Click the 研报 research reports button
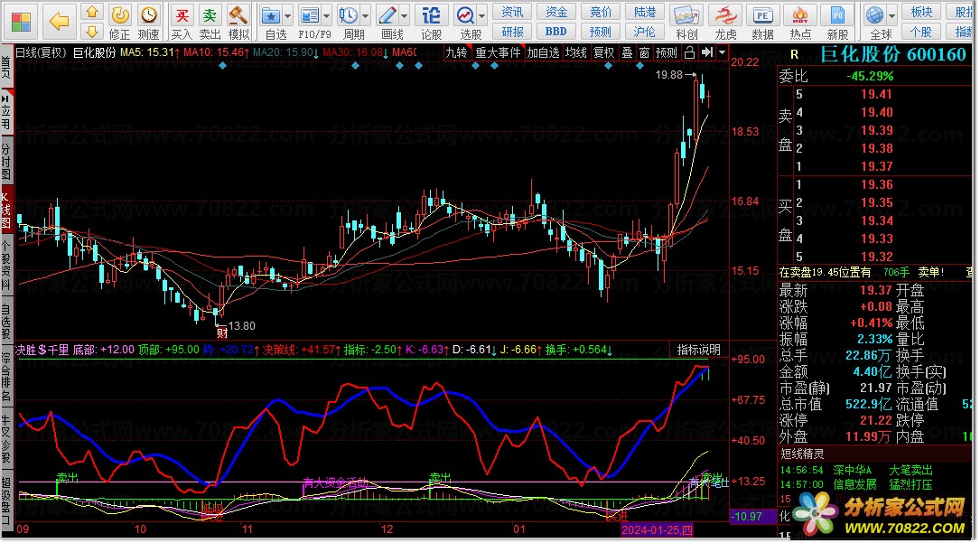The image size is (980, 543). tap(512, 32)
